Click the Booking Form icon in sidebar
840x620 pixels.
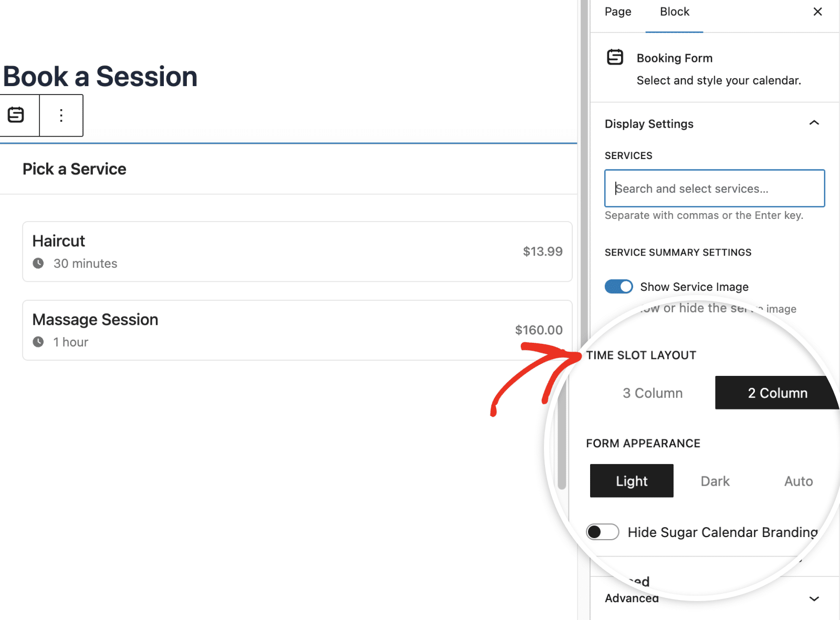tap(615, 58)
